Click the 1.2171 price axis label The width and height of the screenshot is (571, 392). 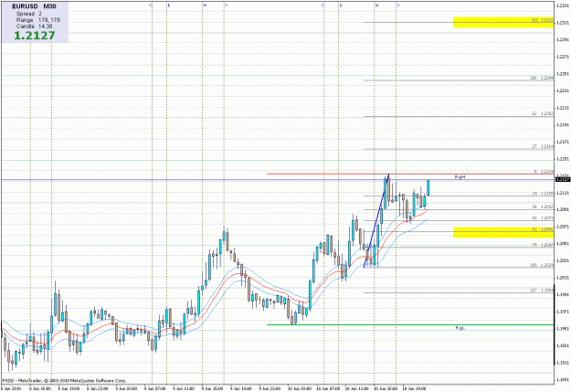pyautogui.click(x=562, y=142)
